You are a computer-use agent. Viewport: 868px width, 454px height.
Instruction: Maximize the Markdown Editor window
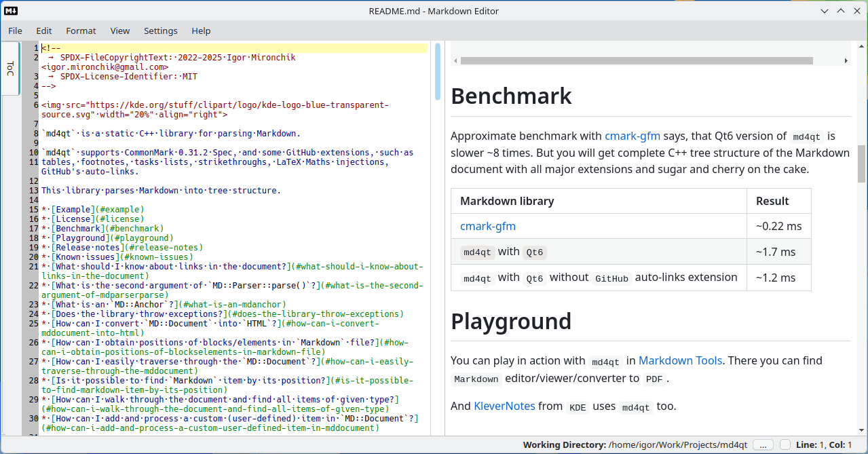840,11
